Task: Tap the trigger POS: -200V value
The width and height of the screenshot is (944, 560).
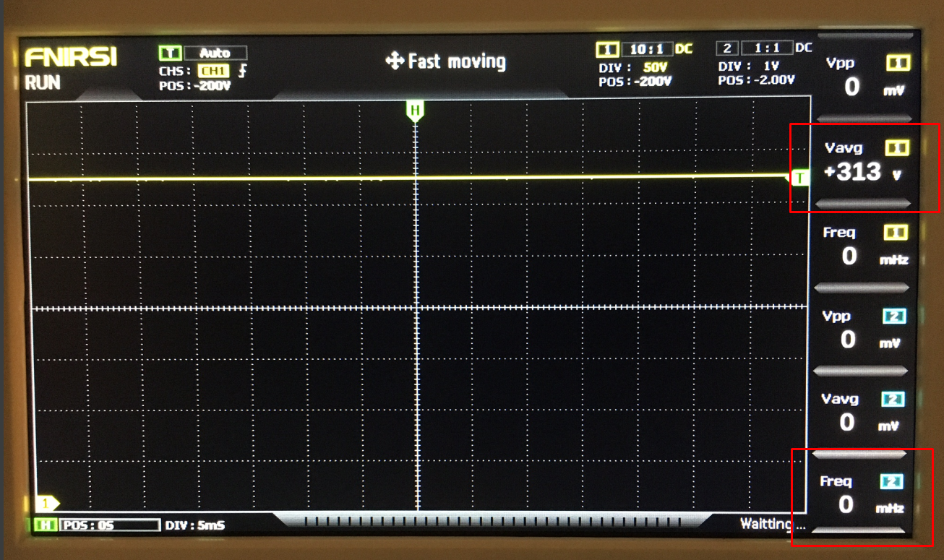Action: [x=194, y=86]
